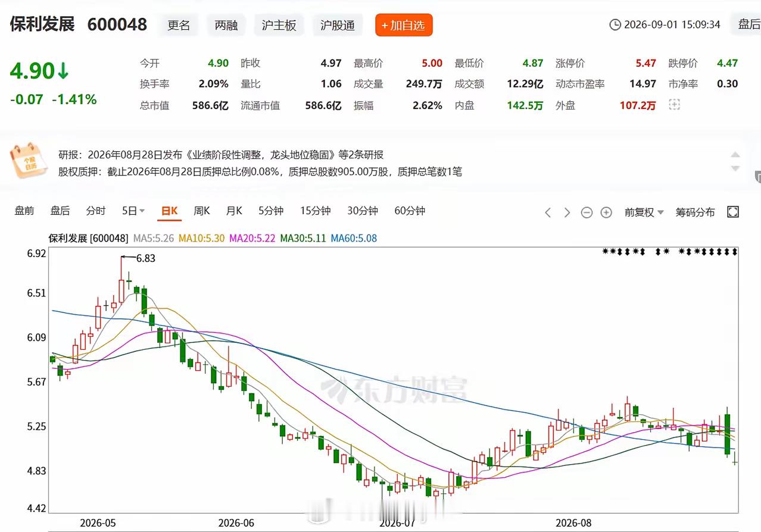Click the 跌停价 value 4.47
Image resolution: width=761 pixels, height=532 pixels.
[728, 63]
